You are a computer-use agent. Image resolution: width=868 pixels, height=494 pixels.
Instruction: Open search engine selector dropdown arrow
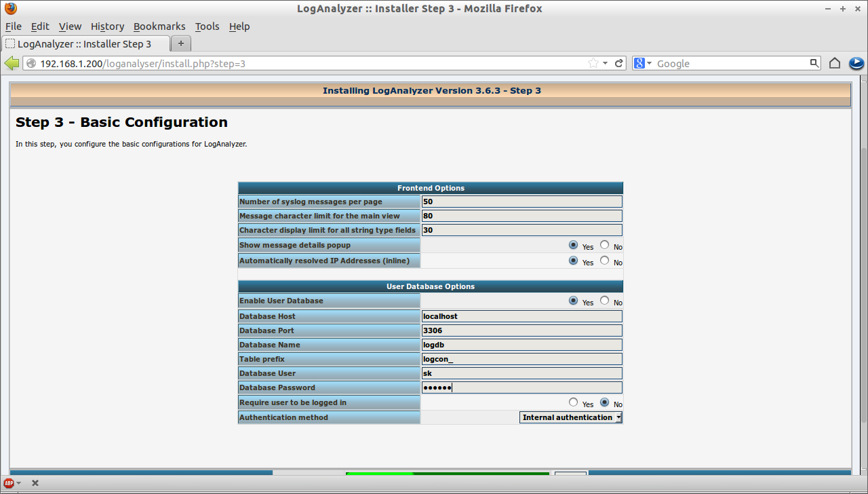click(x=649, y=63)
